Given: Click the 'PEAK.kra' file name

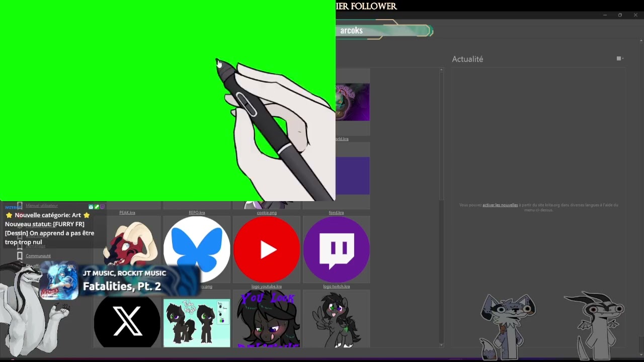Looking at the screenshot, I should click(127, 213).
